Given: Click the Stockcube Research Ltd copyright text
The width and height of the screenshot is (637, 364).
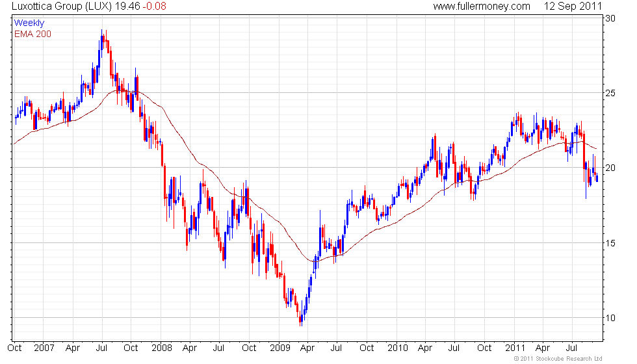Looking at the screenshot, I should pyautogui.click(x=558, y=359).
